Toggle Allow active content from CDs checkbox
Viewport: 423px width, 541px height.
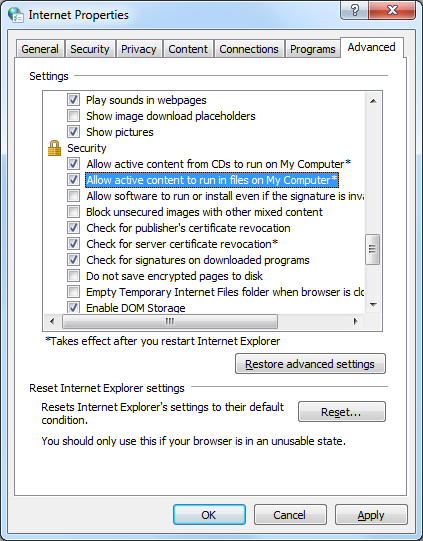pyautogui.click(x=73, y=164)
